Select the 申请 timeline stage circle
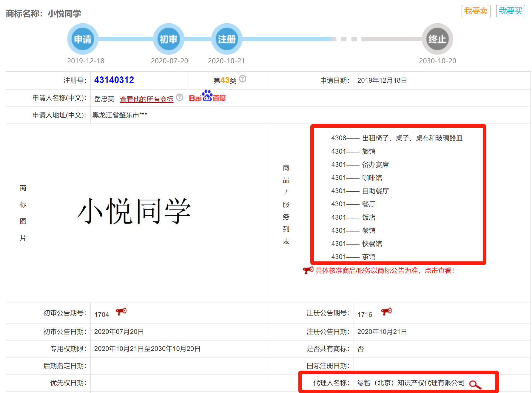The height and width of the screenshot is (393, 532). 83,39
